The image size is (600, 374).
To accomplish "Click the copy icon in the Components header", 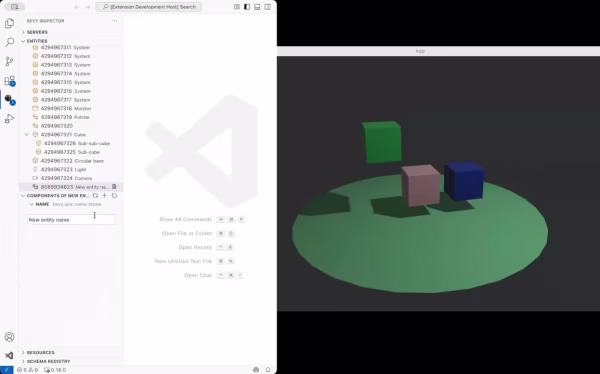I will 95,196.
